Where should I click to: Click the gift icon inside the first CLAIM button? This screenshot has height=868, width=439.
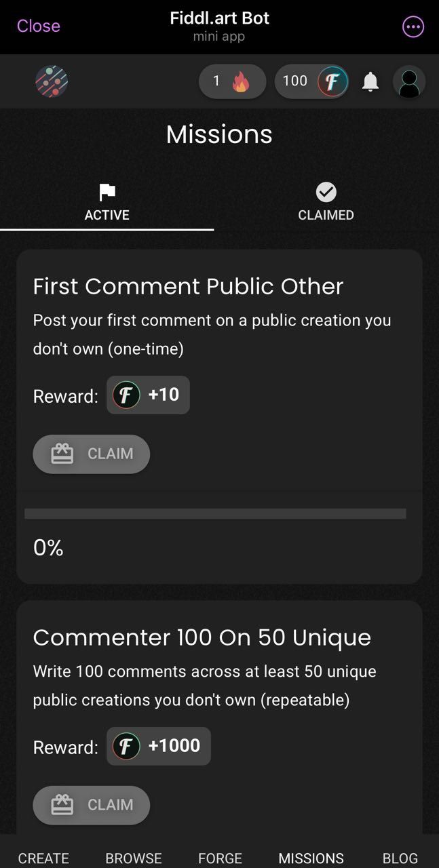(63, 454)
